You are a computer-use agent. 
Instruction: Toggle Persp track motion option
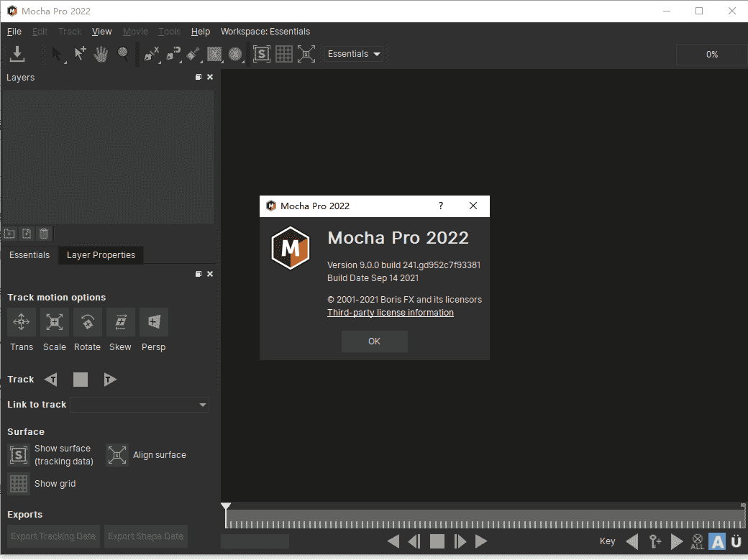click(154, 322)
